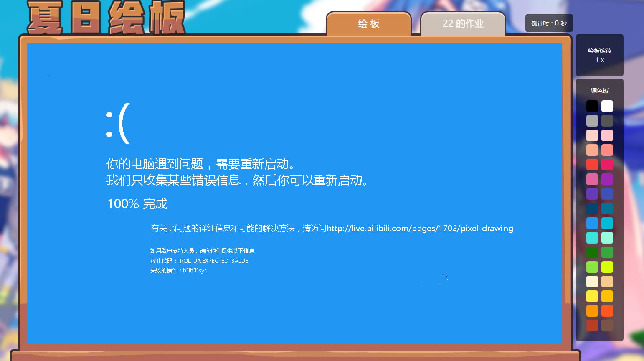Pick the indigo blue swatch below purple
The height and width of the screenshot is (361, 644).
[x=607, y=194]
